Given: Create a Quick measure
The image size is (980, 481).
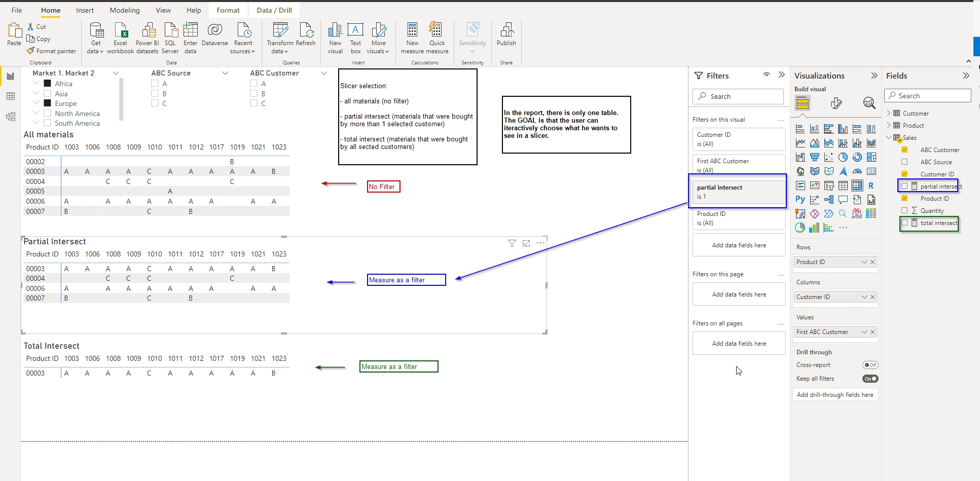Looking at the screenshot, I should click(437, 38).
